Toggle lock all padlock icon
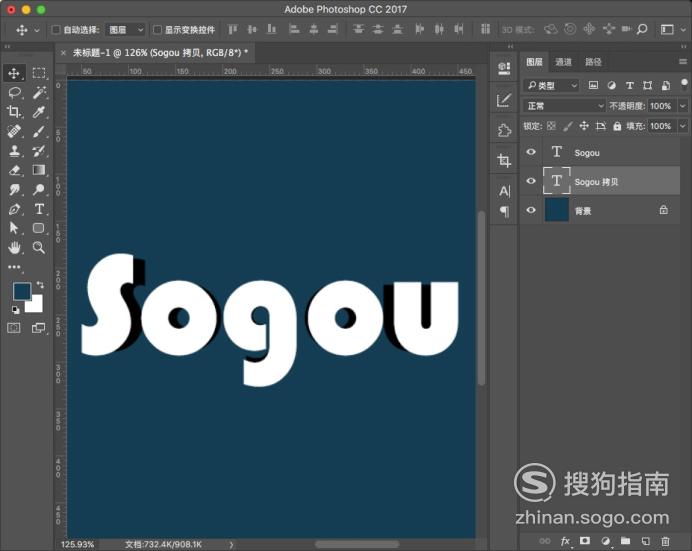The height and width of the screenshot is (551, 692). point(617,126)
